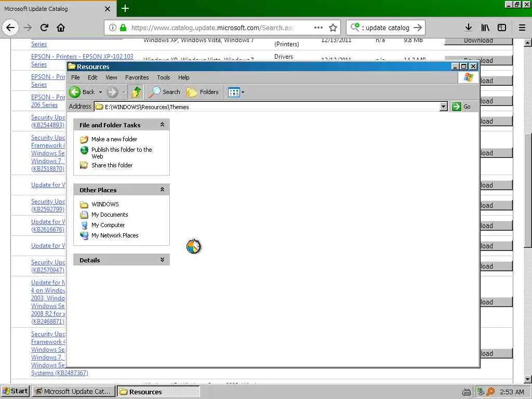Viewport: 532px width, 399px height.
Task: Open the Tools menu in Explorer
Action: [x=163, y=77]
